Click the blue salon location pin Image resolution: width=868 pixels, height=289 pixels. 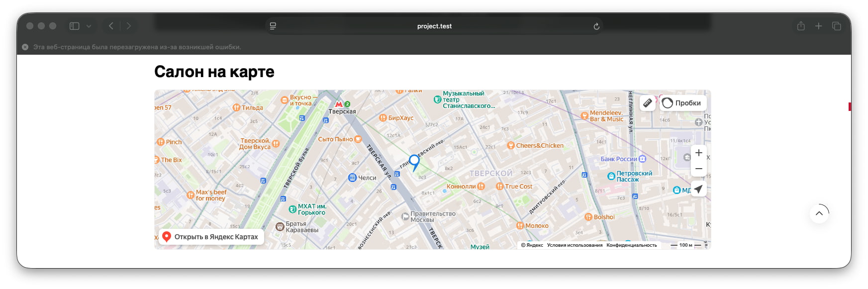click(x=414, y=163)
